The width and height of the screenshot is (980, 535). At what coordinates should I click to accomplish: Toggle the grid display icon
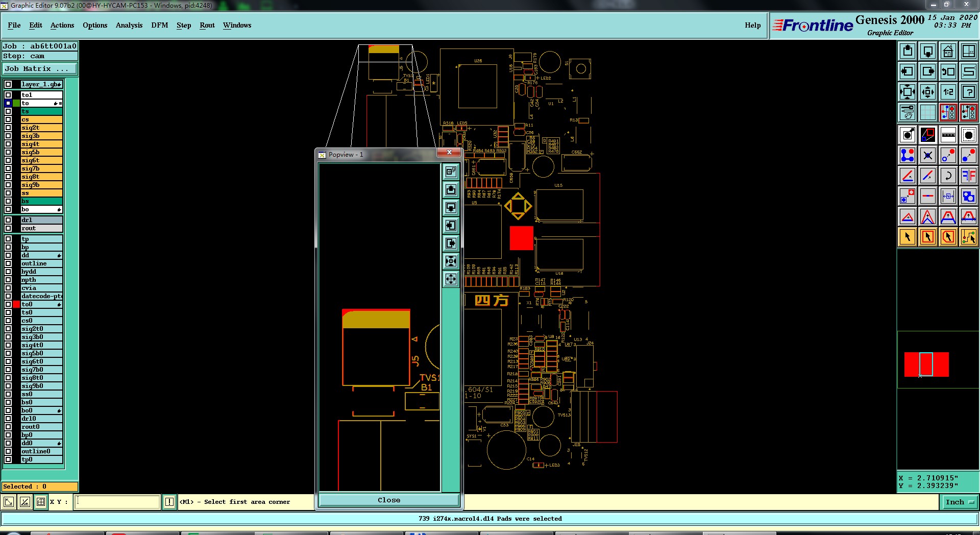tap(928, 112)
